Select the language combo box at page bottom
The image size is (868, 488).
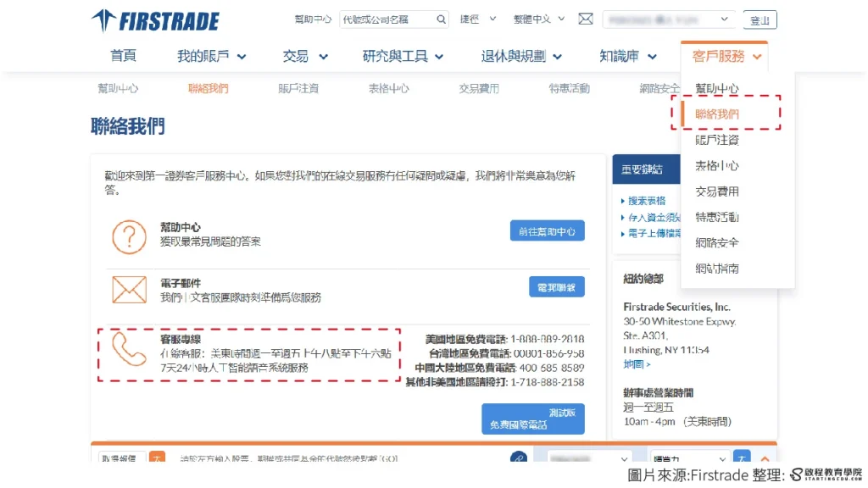point(692,457)
